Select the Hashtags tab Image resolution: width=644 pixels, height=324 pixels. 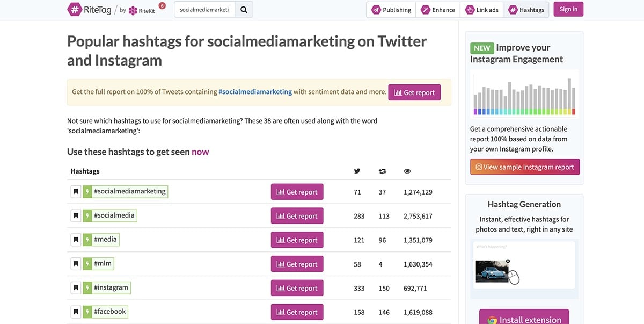click(526, 10)
